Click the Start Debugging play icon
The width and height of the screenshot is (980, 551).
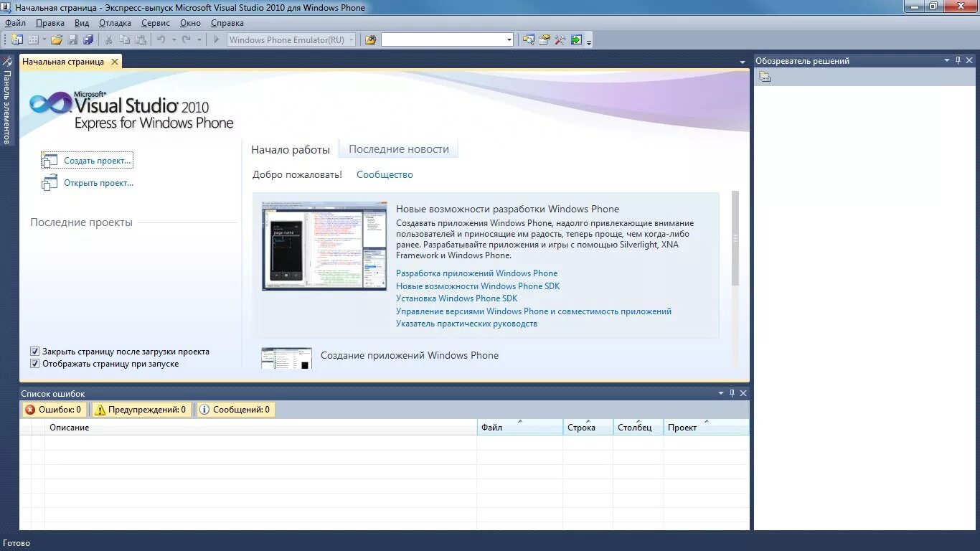[216, 40]
